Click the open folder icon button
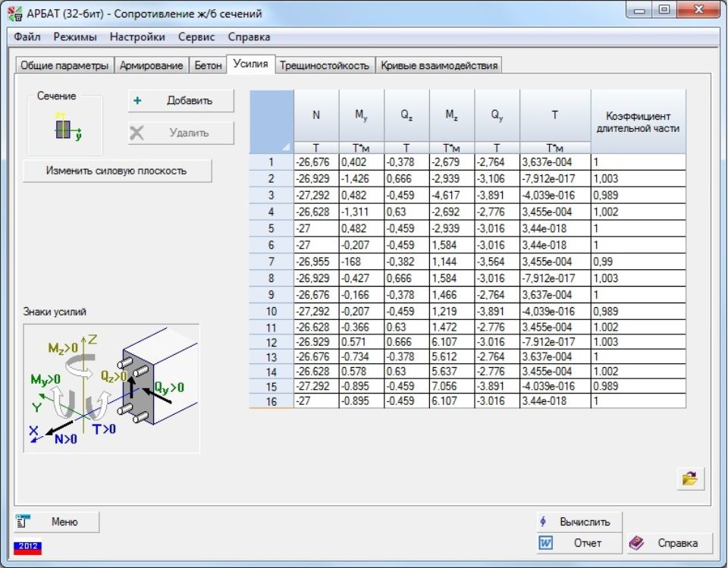Viewport: 728px width, 568px height. point(689,479)
